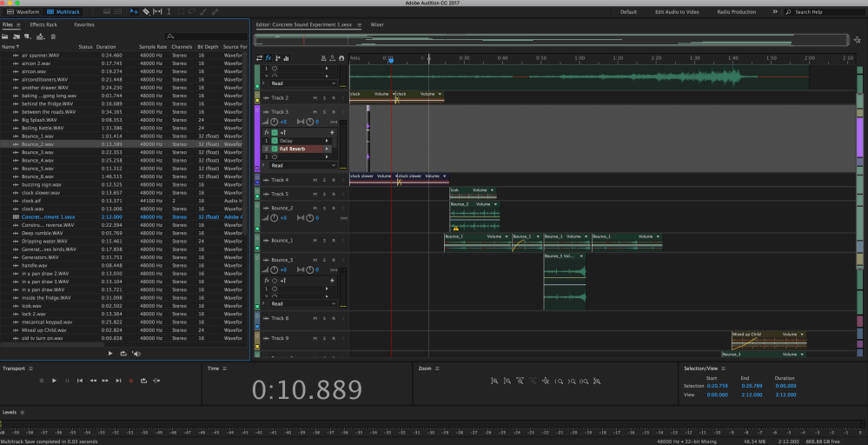Solo the Bounce_1 track
This screenshot has height=445, width=868.
coord(324,240)
